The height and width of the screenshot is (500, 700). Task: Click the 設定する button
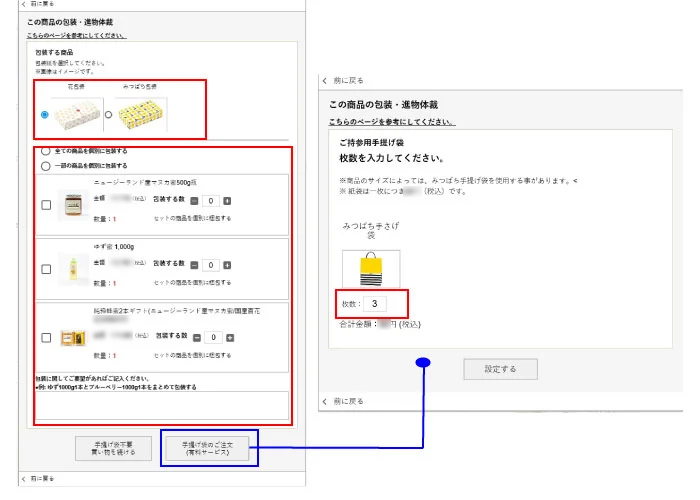[500, 369]
